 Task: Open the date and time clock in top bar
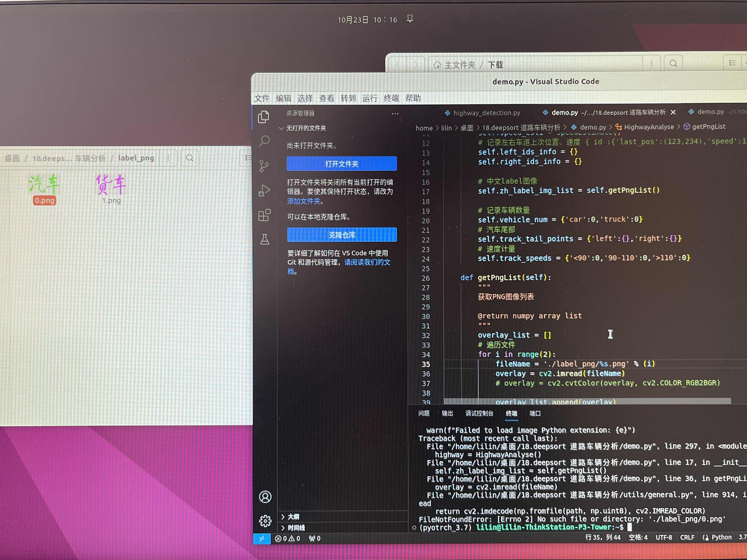pyautogui.click(x=367, y=20)
